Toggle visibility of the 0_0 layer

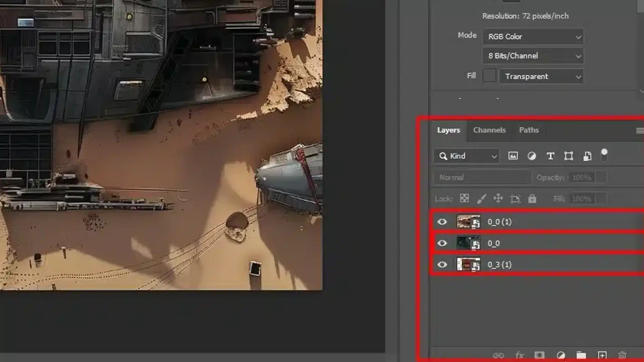[443, 243]
